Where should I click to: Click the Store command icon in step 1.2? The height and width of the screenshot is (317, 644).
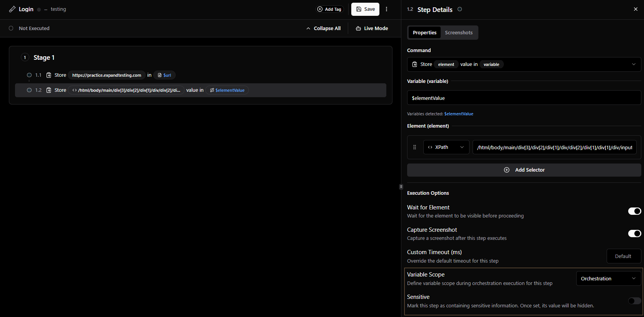tap(49, 90)
